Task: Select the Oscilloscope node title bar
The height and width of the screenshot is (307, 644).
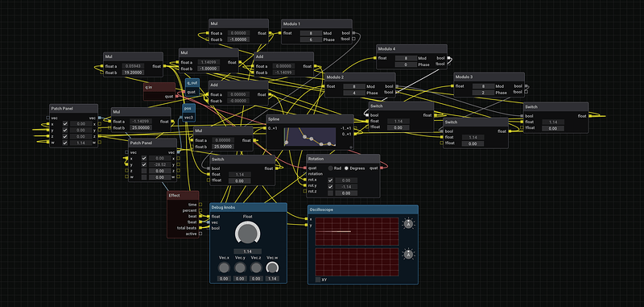Action: click(x=363, y=210)
